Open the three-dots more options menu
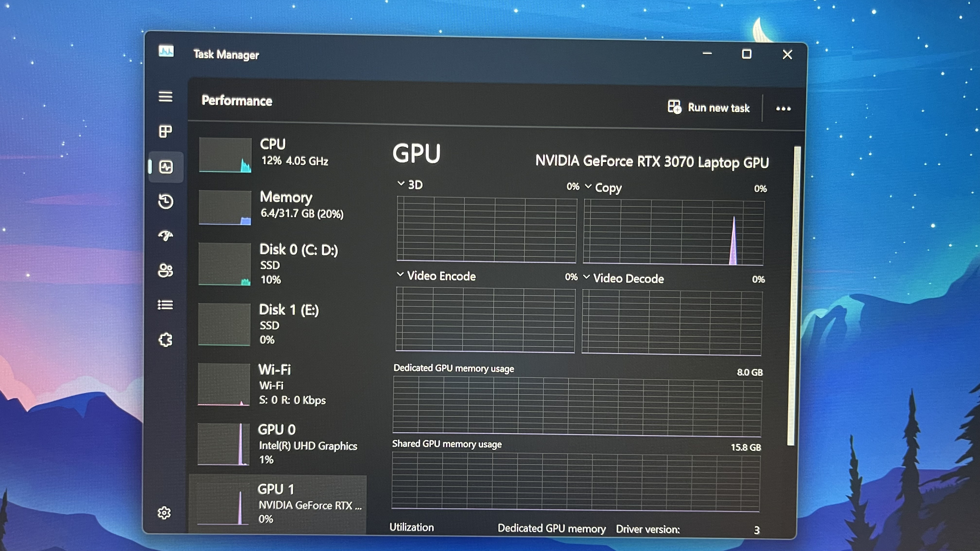Image resolution: width=980 pixels, height=551 pixels. 783,109
